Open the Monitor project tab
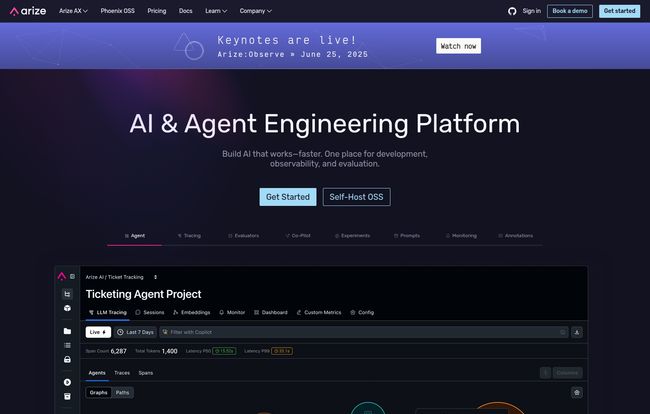Viewport: 650px width, 414px height. coord(232,312)
